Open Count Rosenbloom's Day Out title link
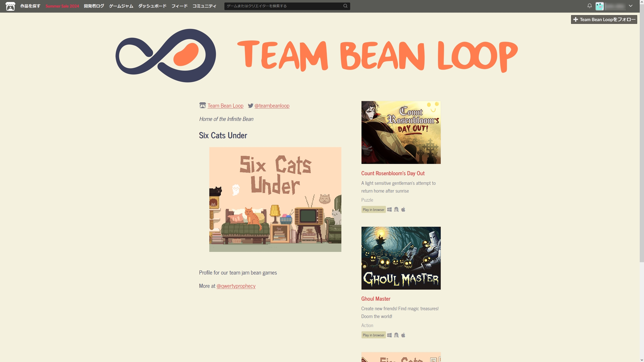Viewport: 644px width, 362px height. point(393,173)
